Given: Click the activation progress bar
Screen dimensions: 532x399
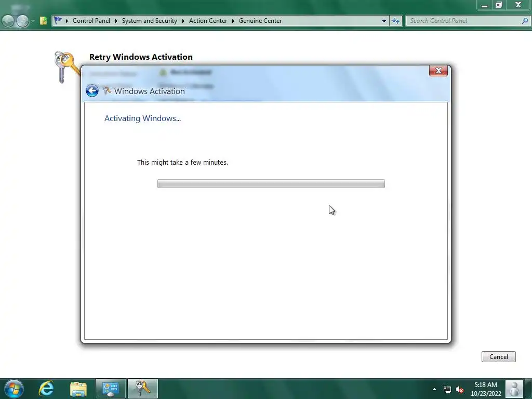Looking at the screenshot, I should tap(271, 183).
